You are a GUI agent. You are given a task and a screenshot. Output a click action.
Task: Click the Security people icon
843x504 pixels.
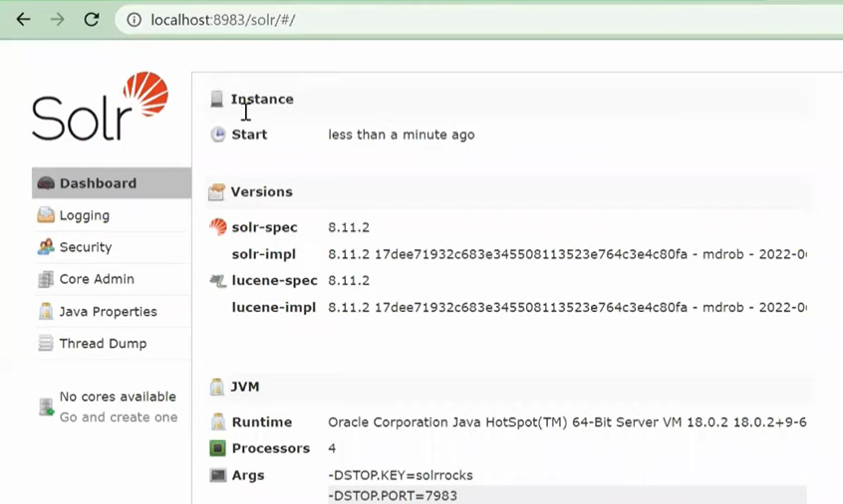tap(46, 247)
